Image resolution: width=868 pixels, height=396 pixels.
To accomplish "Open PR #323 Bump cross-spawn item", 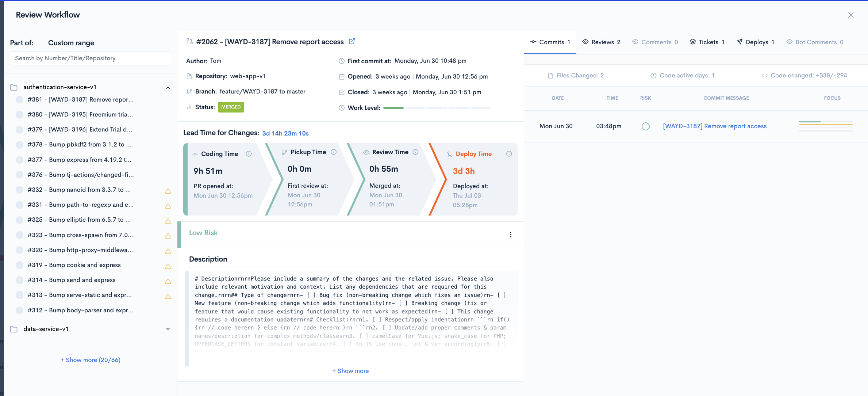I will 80,235.
